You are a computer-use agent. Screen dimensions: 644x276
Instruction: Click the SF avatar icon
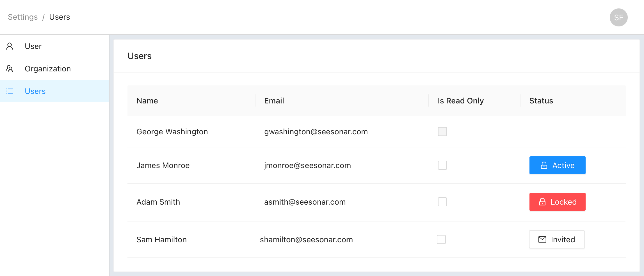pos(618,17)
